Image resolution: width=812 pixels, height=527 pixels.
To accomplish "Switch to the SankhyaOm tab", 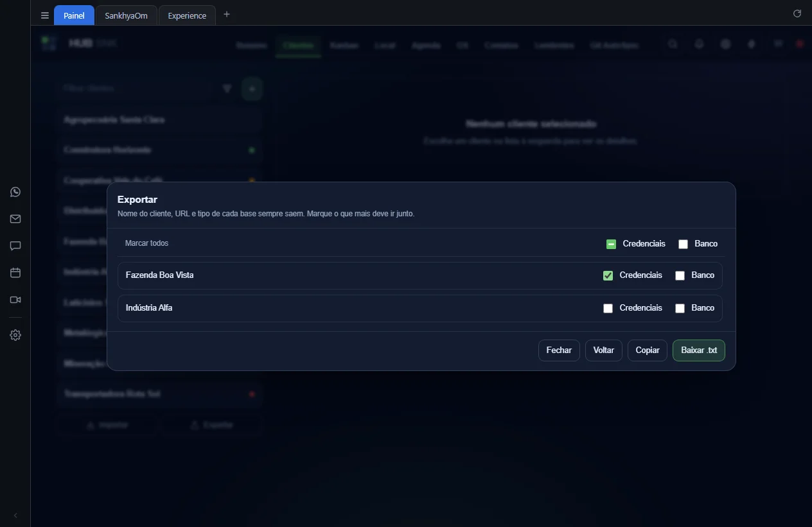I will click(x=127, y=15).
